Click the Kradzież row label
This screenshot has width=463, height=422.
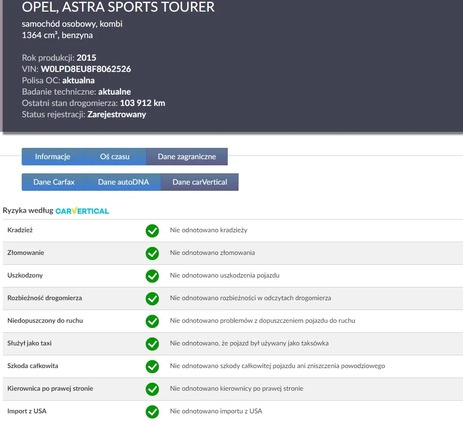click(x=20, y=230)
